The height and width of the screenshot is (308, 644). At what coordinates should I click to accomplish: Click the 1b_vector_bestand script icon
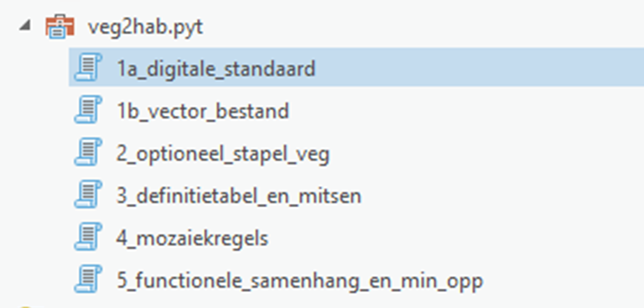88,110
